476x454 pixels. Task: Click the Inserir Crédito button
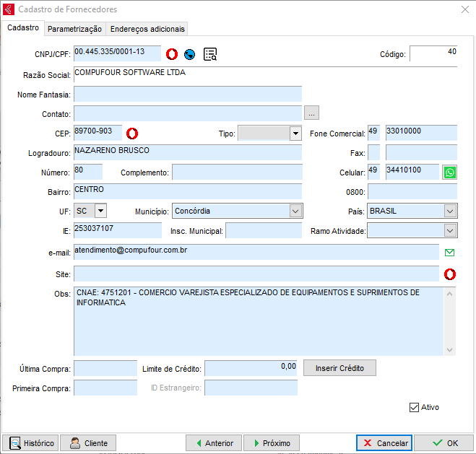point(339,368)
